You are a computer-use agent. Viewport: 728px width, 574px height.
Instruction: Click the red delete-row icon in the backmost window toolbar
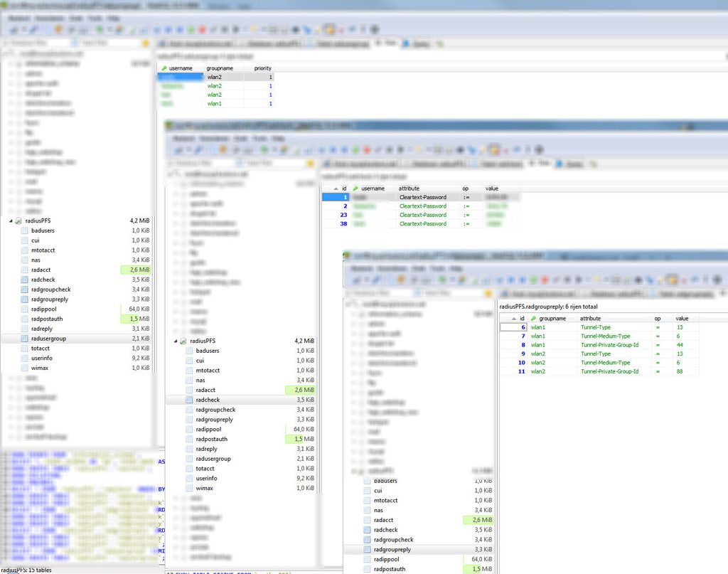202,30
